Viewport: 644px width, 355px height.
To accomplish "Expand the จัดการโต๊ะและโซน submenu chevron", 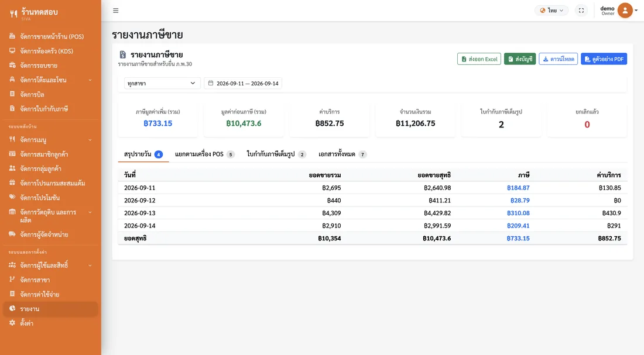I will (90, 80).
